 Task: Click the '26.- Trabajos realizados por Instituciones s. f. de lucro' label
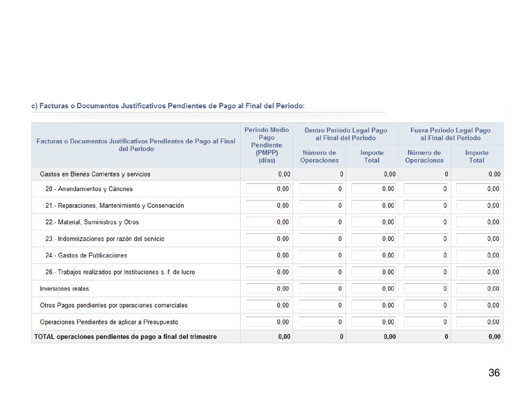click(120, 272)
